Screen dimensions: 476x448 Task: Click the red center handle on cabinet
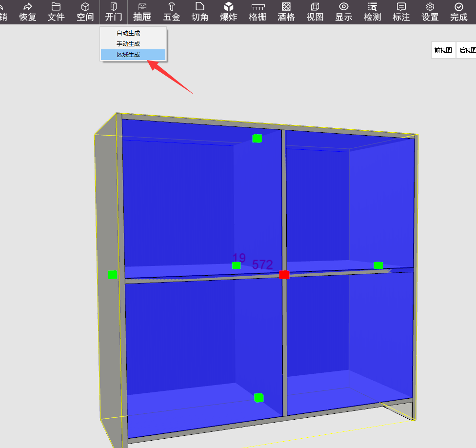284,275
